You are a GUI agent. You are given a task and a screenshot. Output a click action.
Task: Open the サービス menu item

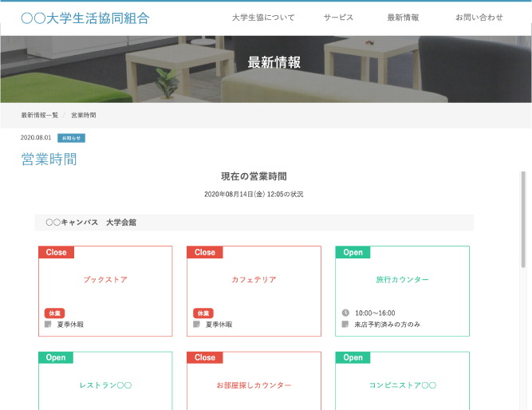(x=338, y=18)
